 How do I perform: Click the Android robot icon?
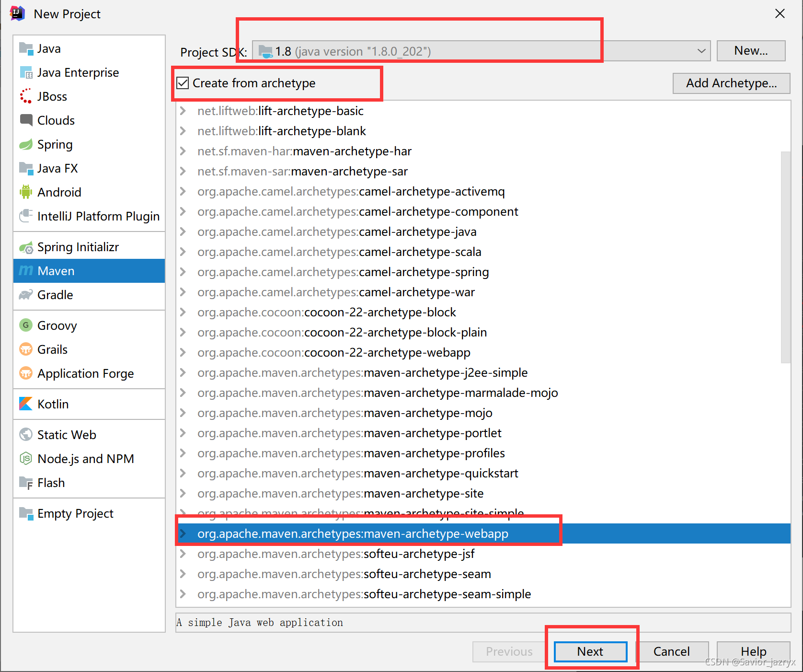[x=26, y=192]
